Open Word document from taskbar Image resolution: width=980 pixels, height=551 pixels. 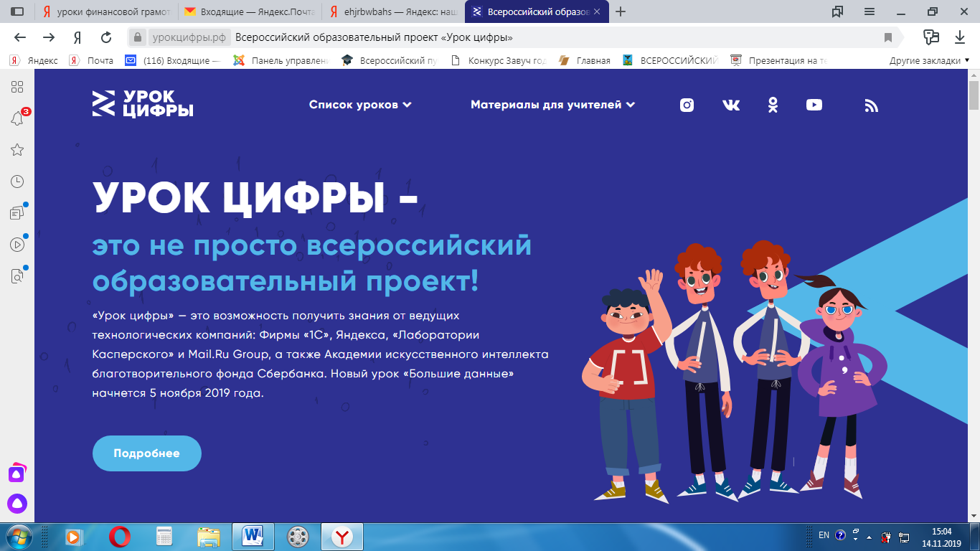(x=253, y=536)
